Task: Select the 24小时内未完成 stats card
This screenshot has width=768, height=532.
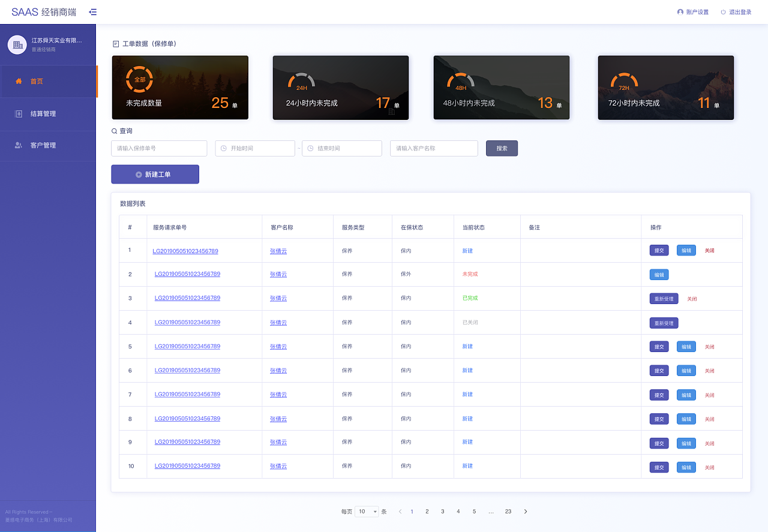Action: (x=340, y=88)
